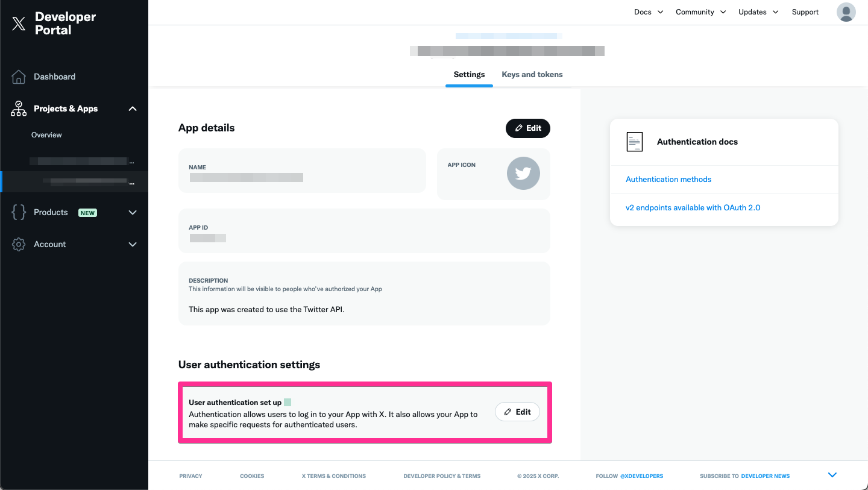This screenshot has width=868, height=490.
Task: Open Dashboard via its house icon
Action: point(19,77)
